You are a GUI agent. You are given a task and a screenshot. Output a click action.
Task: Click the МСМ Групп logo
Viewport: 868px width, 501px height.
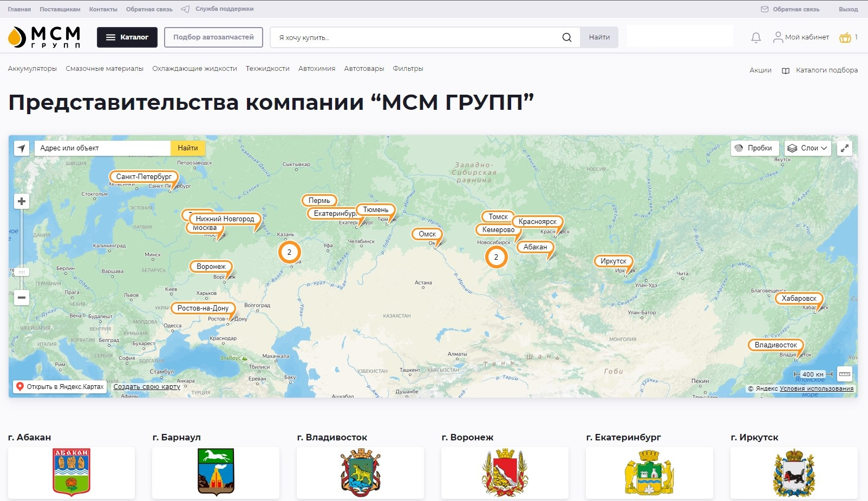coord(44,37)
